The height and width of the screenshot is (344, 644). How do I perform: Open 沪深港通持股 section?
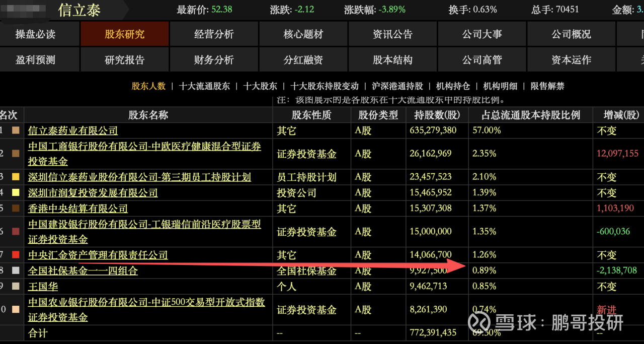pyautogui.click(x=397, y=86)
